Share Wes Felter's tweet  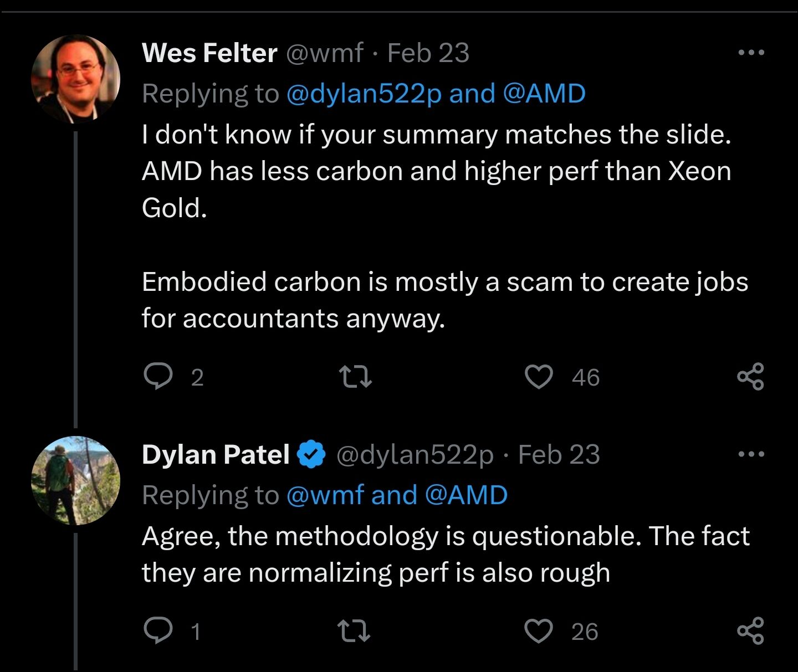point(751,377)
